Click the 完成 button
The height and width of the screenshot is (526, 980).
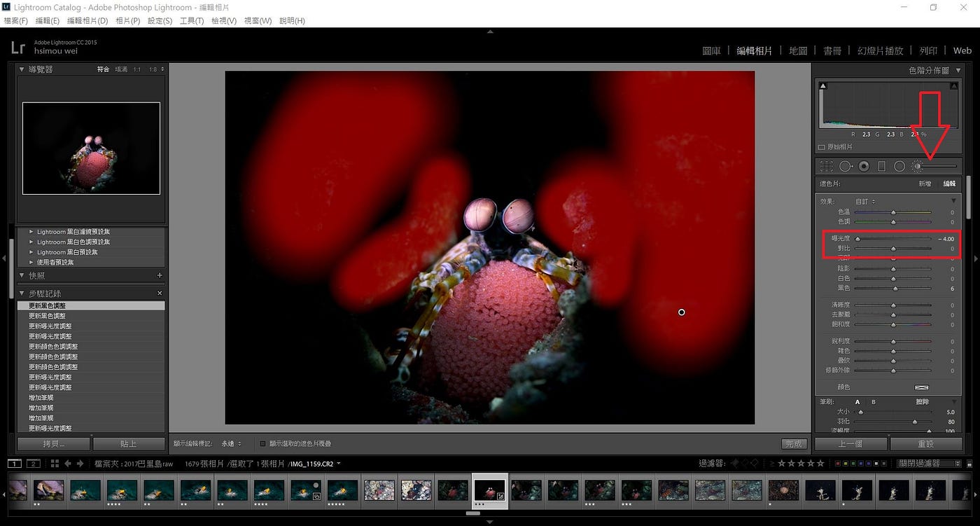coord(794,444)
